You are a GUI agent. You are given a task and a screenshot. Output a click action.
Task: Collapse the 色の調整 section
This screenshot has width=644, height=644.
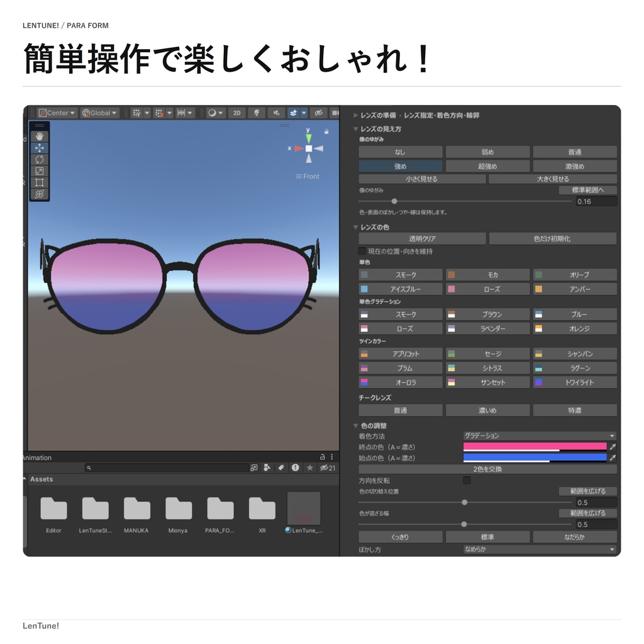click(356, 426)
